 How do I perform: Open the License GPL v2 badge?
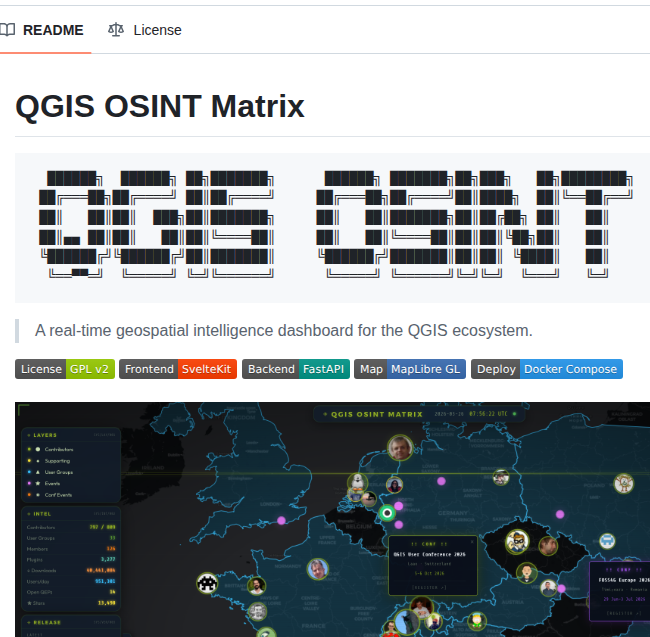pos(65,369)
